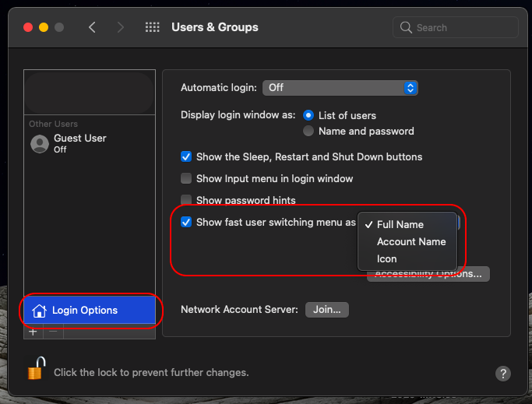
Task: Click the Accessibility Options... button
Action: [428, 274]
